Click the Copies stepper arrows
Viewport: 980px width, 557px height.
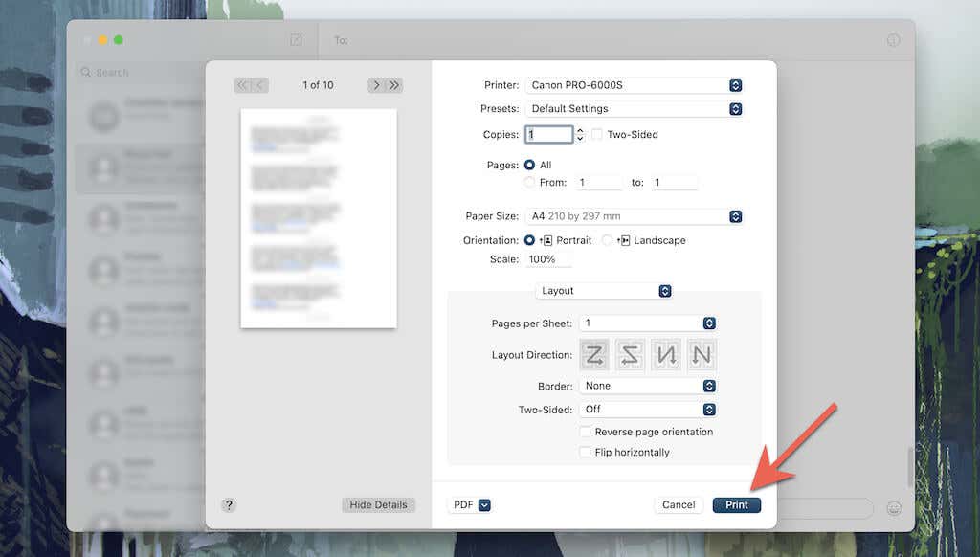(x=580, y=134)
